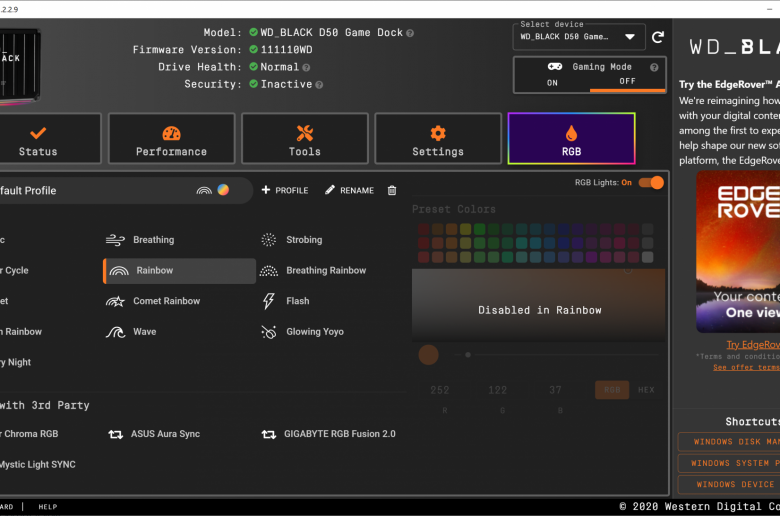Choose the Night lighting effect

(x=15, y=362)
